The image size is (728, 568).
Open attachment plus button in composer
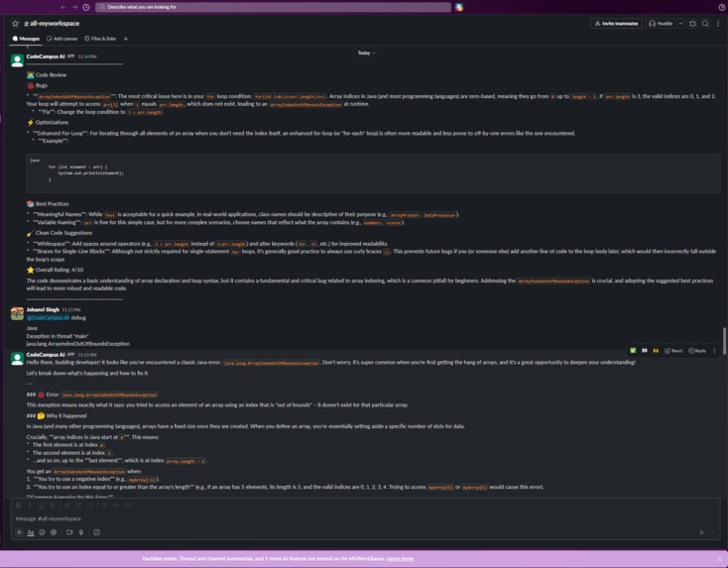point(19,532)
